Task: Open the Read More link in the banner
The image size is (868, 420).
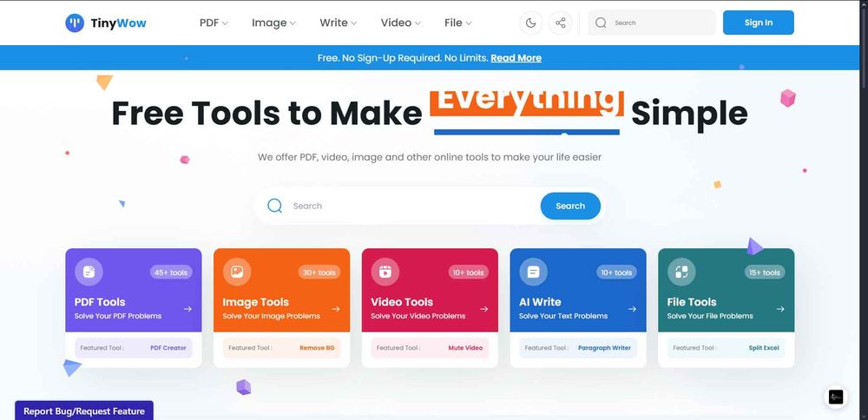Action: pyautogui.click(x=516, y=57)
